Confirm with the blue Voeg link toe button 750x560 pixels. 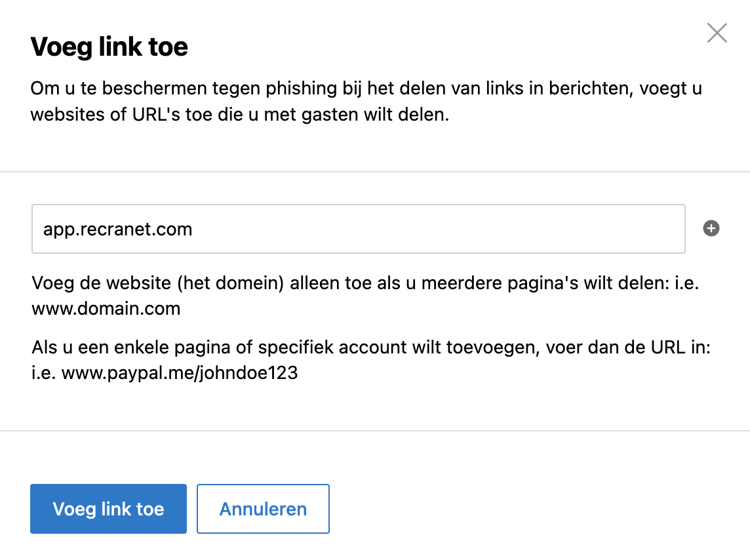pyautogui.click(x=108, y=508)
